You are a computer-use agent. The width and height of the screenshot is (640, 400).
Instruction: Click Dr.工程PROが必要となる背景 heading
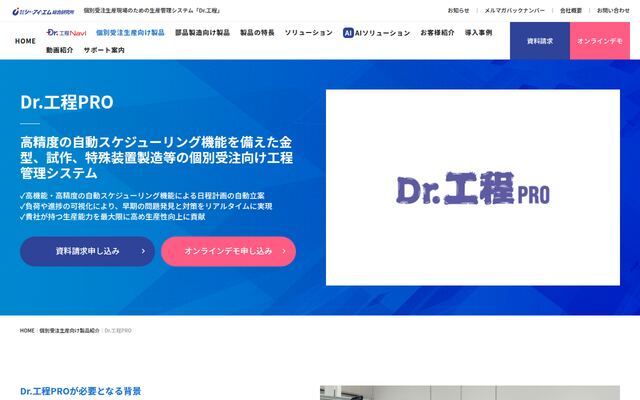tap(80, 391)
